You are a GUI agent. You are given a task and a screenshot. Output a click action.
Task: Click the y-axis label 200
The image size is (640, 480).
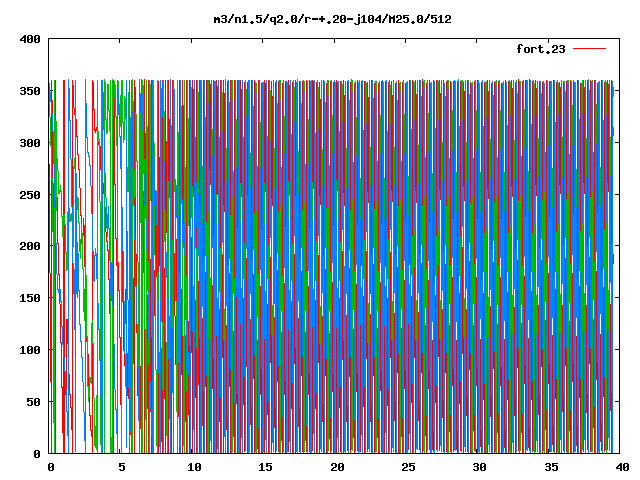(30, 246)
